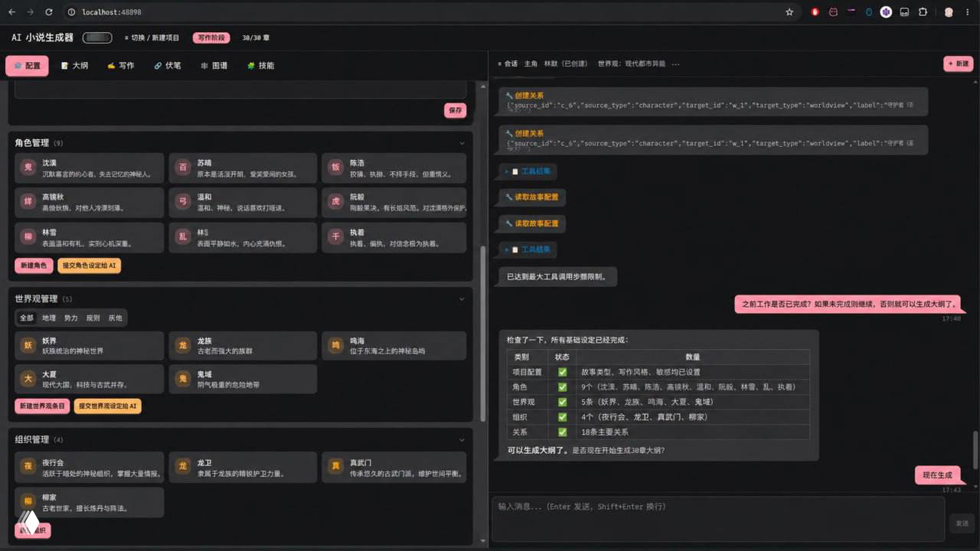Expand the first 工具结果 disclosure
The width and height of the screenshot is (980, 551).
(x=528, y=171)
